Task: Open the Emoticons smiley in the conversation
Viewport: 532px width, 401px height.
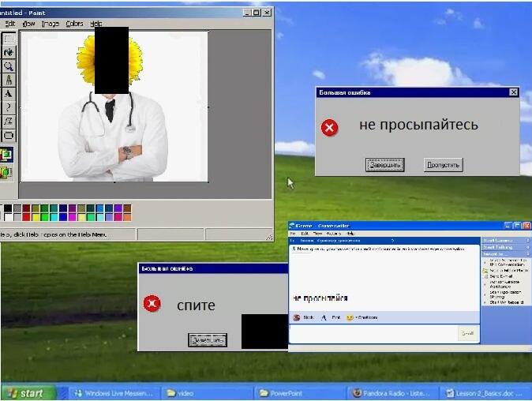Action: (x=350, y=318)
